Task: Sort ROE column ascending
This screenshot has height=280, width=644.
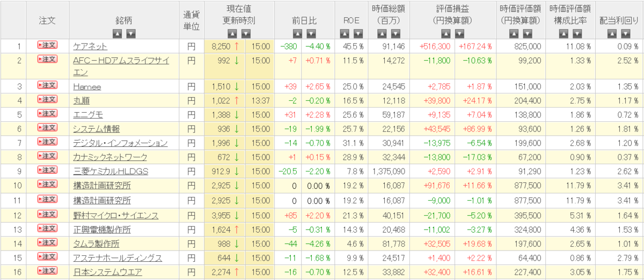Action: (x=345, y=34)
